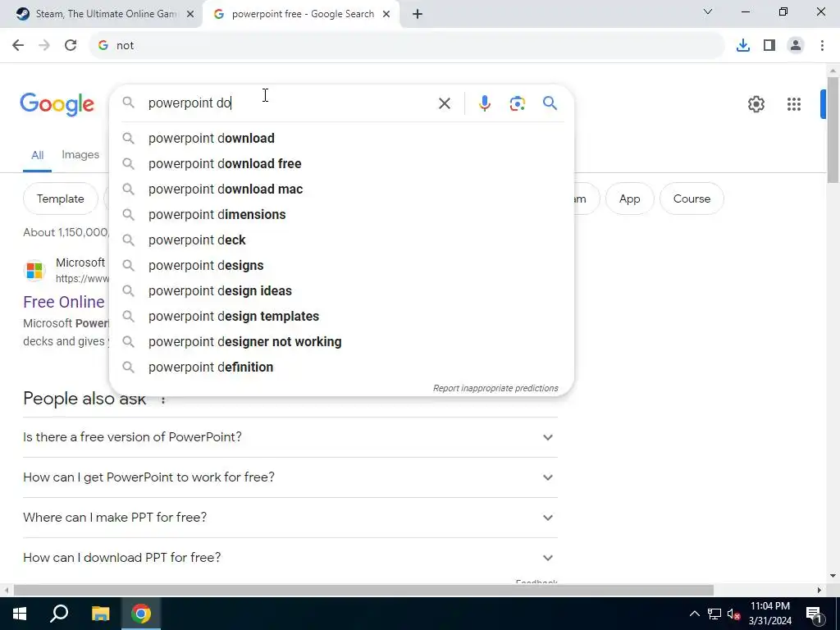This screenshot has width=840, height=630.
Task: Open Chrome downloads icon
Action: [742, 46]
